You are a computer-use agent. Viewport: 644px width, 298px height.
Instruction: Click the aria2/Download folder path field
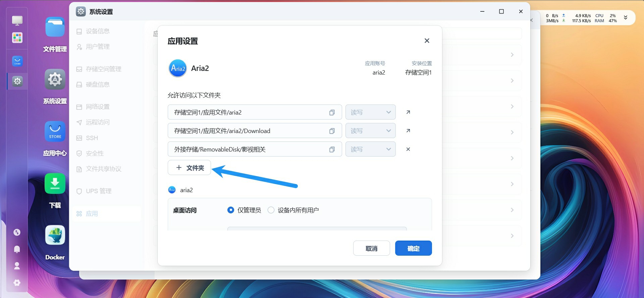(x=248, y=131)
